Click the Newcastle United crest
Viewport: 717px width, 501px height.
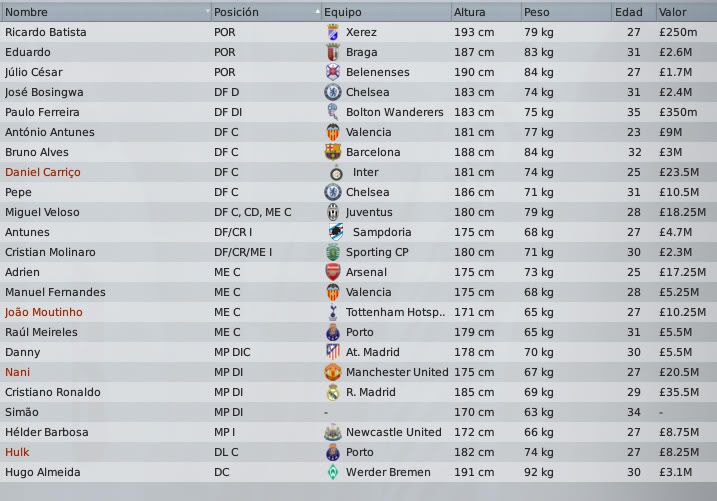point(333,432)
